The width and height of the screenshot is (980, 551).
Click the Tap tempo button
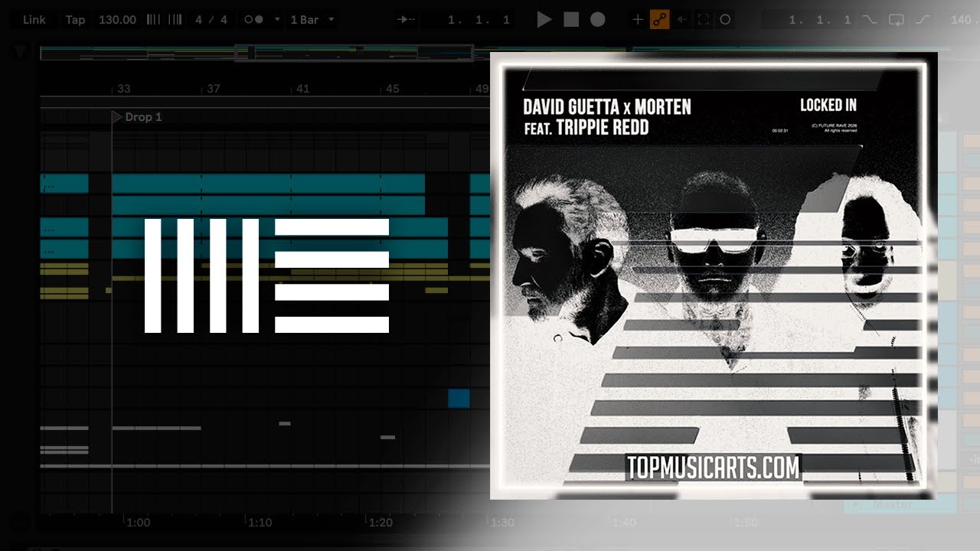click(75, 20)
